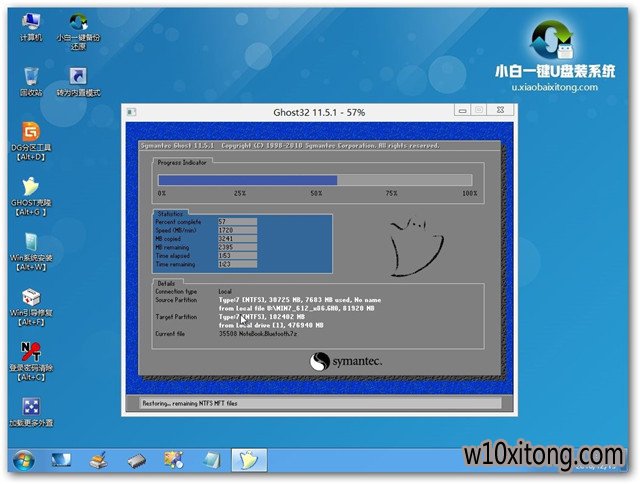Open the notepad taskbar icon

tap(211, 460)
